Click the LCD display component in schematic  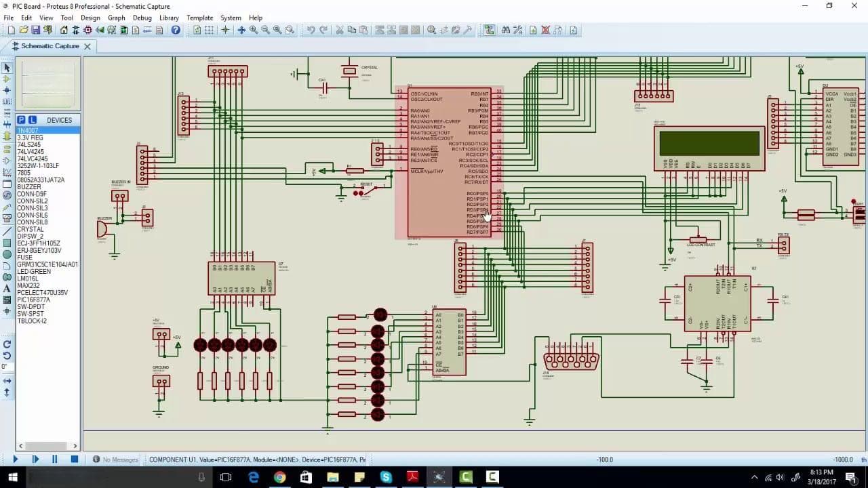pos(709,148)
